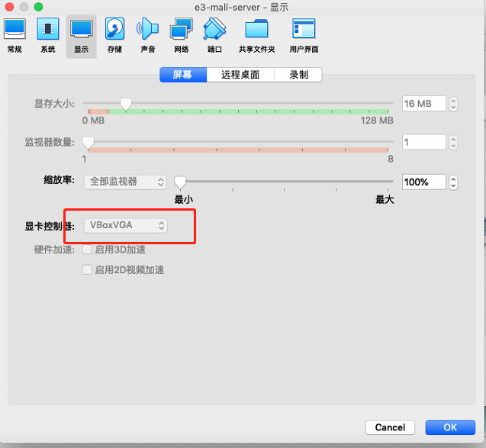Open the 端口 (Ports) settings icon
486x448 pixels.
[x=214, y=36]
